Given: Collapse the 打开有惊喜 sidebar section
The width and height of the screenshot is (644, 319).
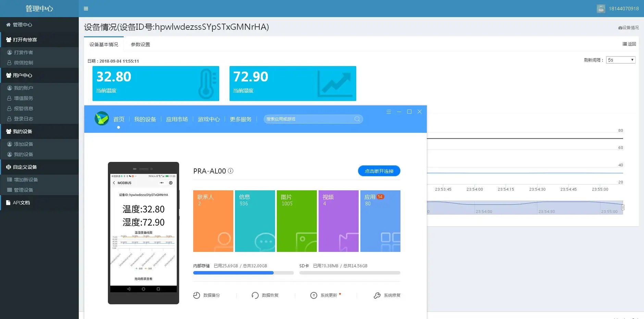Looking at the screenshot, I should pos(39,40).
